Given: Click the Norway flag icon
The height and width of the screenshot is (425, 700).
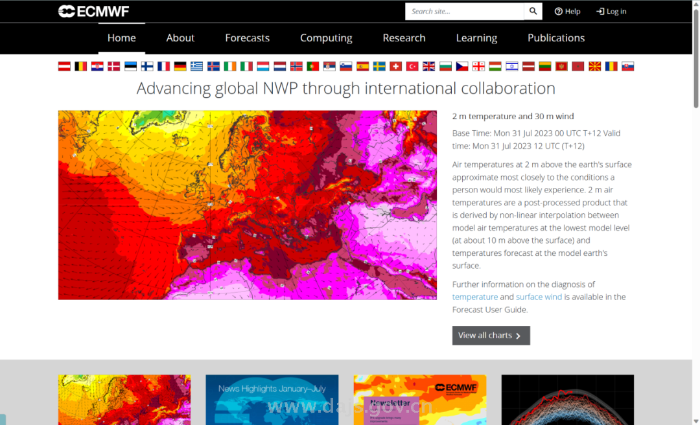Looking at the screenshot, I should [x=296, y=67].
